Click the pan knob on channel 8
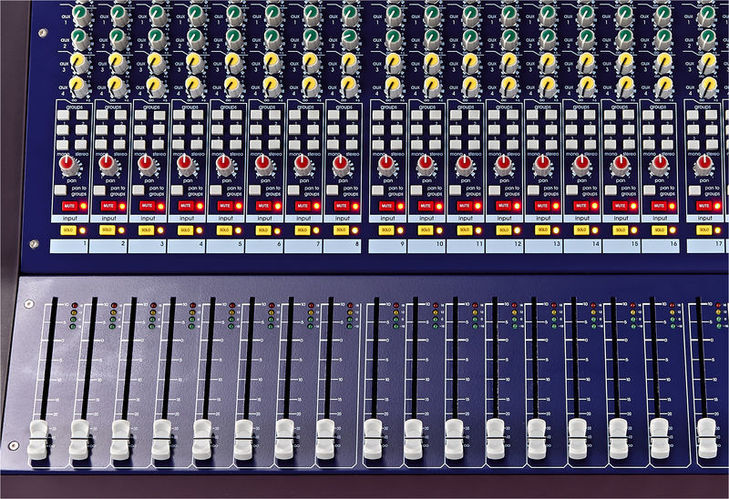 point(340,165)
